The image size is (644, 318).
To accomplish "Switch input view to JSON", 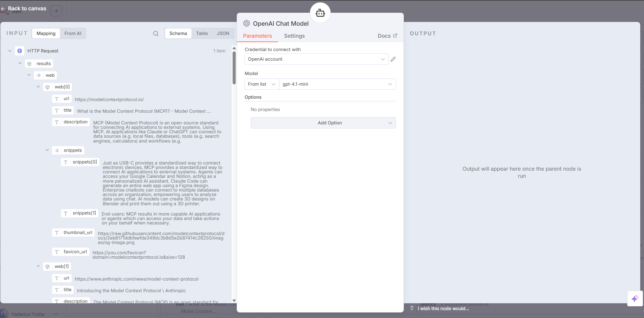I will pos(223,33).
